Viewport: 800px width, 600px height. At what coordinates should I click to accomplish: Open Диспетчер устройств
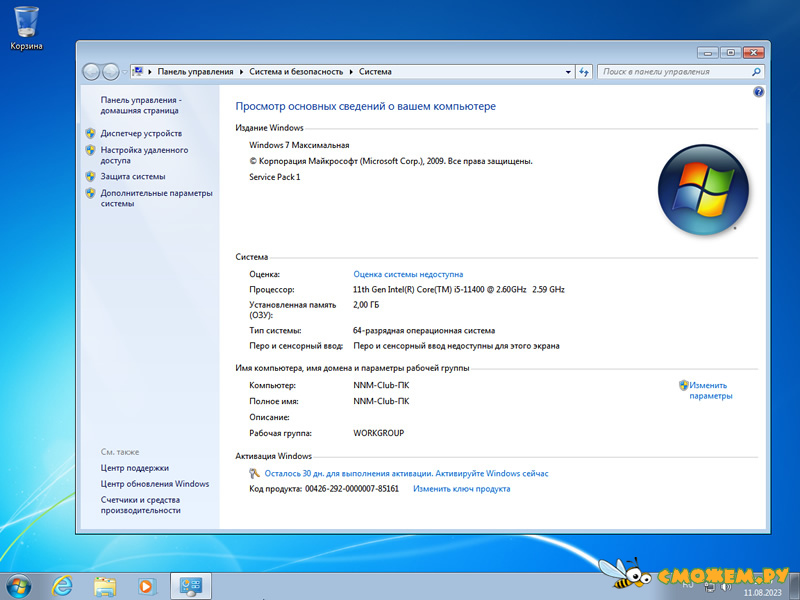tap(141, 133)
